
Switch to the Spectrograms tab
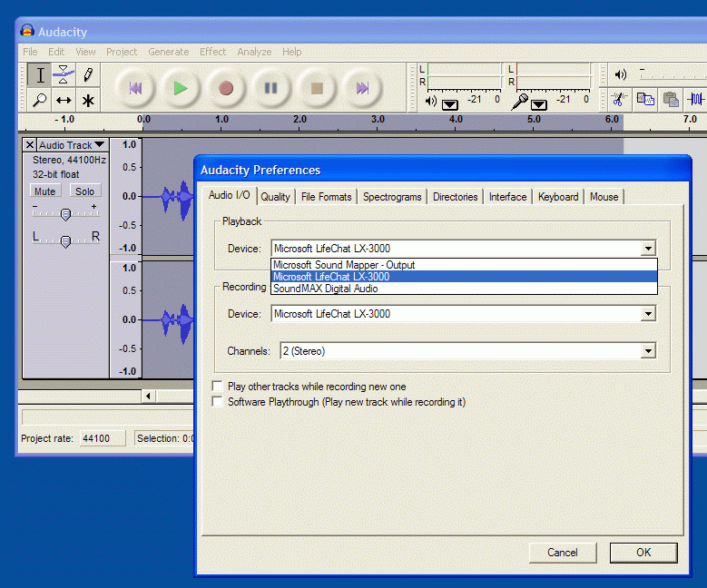[x=392, y=197]
